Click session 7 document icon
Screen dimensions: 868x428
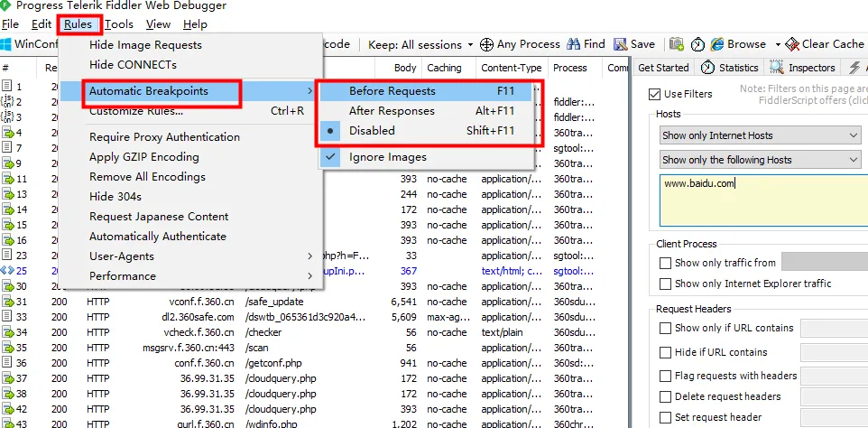pyautogui.click(x=7, y=148)
